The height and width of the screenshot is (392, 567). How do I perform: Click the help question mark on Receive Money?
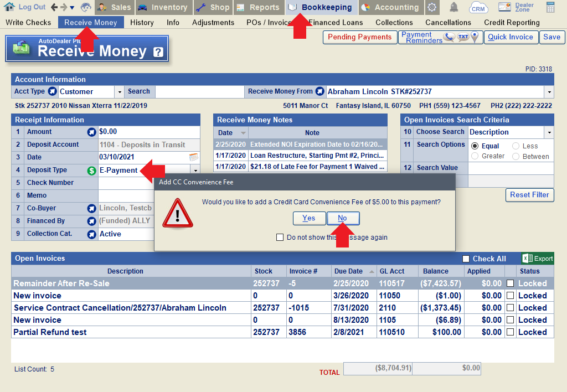tap(158, 52)
